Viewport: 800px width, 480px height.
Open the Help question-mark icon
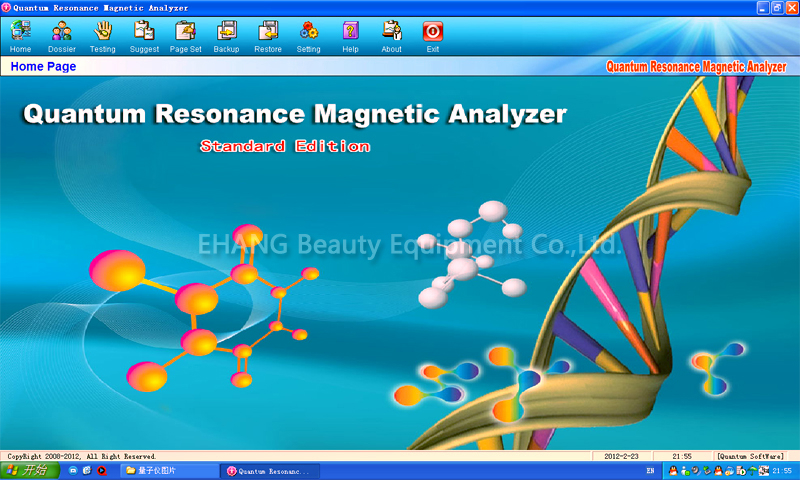[350, 36]
